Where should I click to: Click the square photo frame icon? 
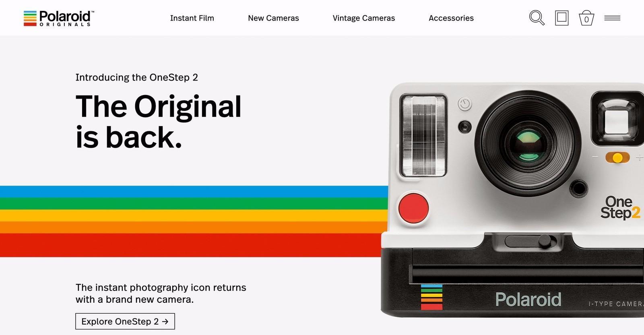pyautogui.click(x=561, y=18)
